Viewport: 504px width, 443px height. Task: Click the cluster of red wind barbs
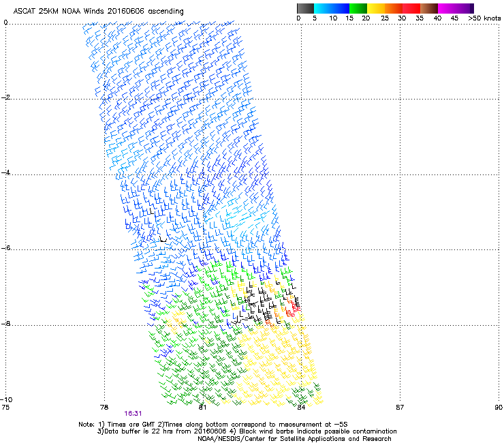[x=294, y=309]
